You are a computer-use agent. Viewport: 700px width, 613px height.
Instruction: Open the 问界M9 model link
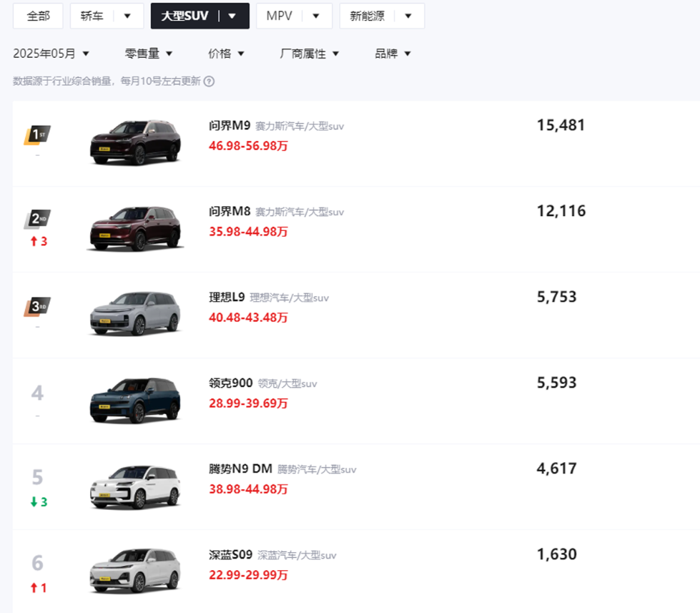click(x=230, y=125)
